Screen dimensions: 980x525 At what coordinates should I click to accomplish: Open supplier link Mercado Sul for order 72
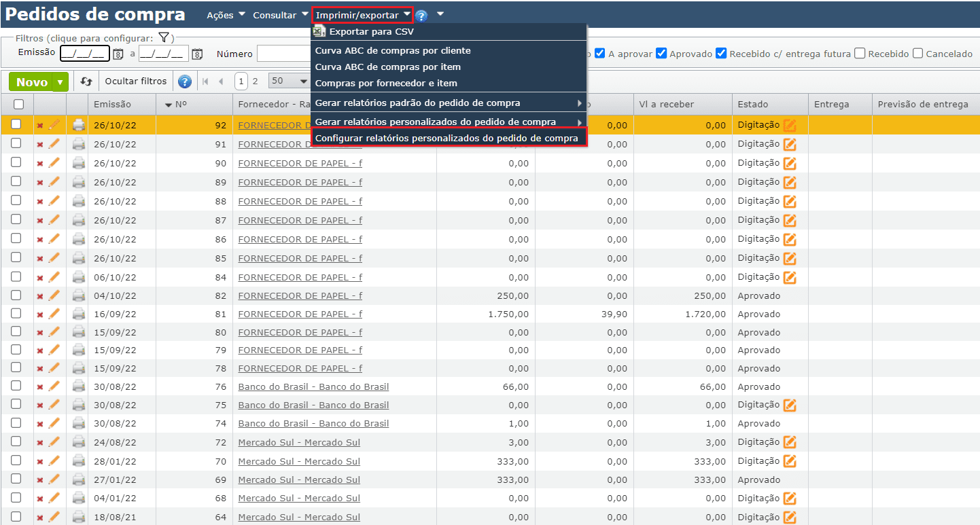[299, 442]
